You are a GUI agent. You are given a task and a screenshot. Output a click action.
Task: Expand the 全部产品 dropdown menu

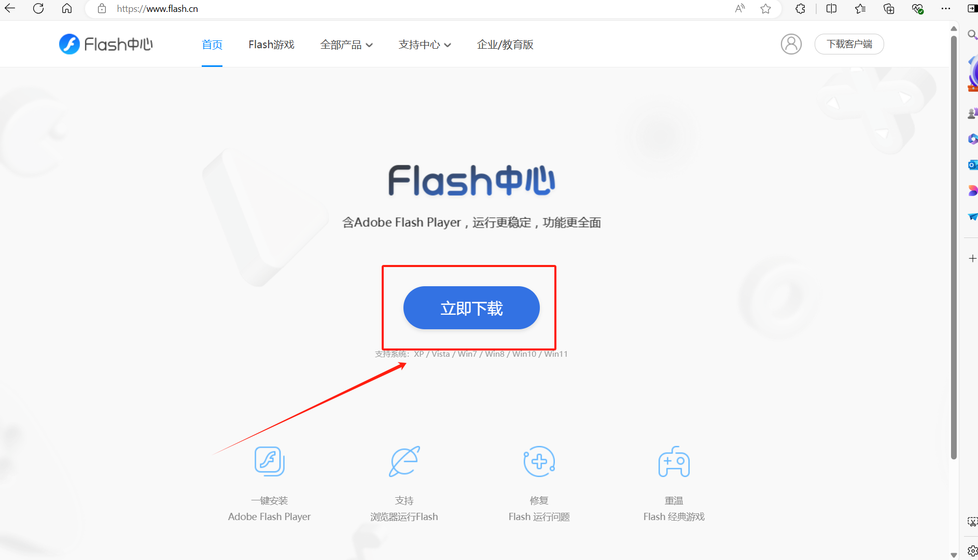point(346,45)
